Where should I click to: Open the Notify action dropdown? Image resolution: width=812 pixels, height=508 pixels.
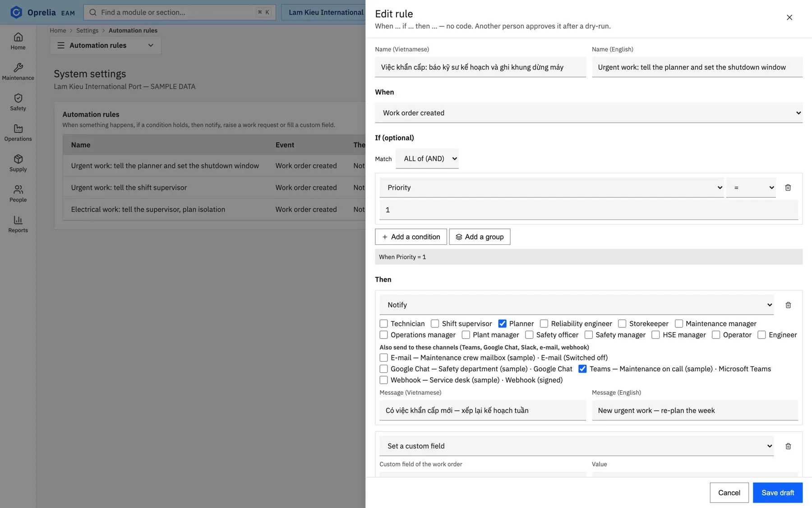tap(577, 305)
